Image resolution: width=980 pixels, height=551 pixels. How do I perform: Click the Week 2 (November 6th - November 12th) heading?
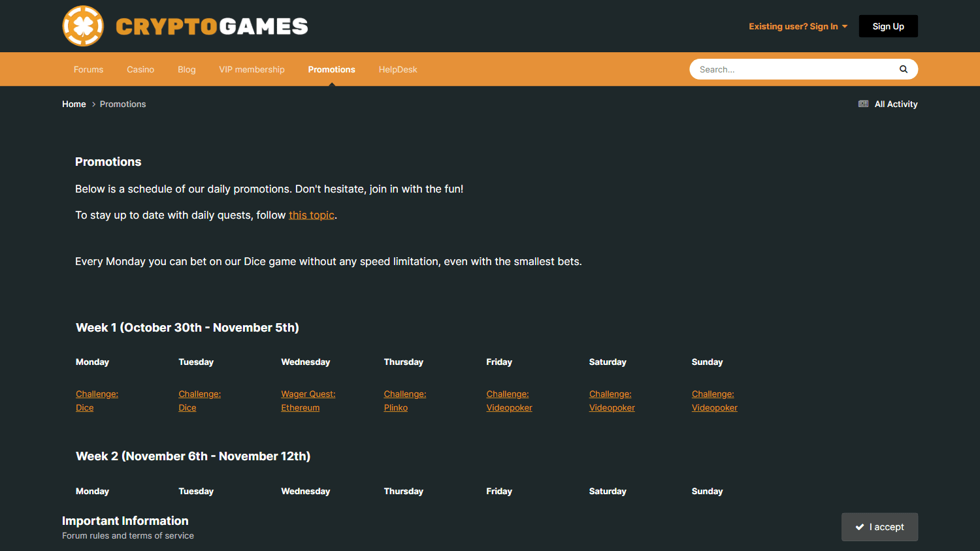pos(193,456)
